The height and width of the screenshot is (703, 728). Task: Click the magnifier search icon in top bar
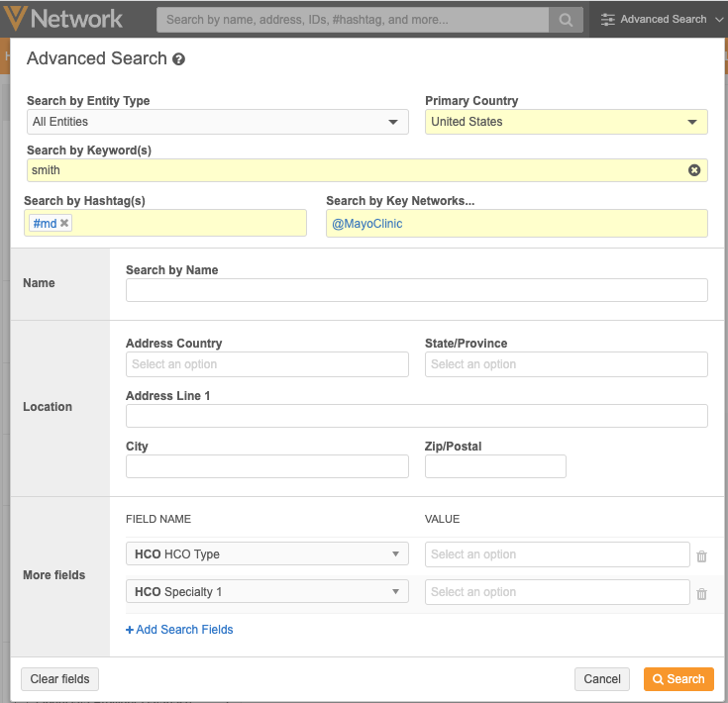566,20
